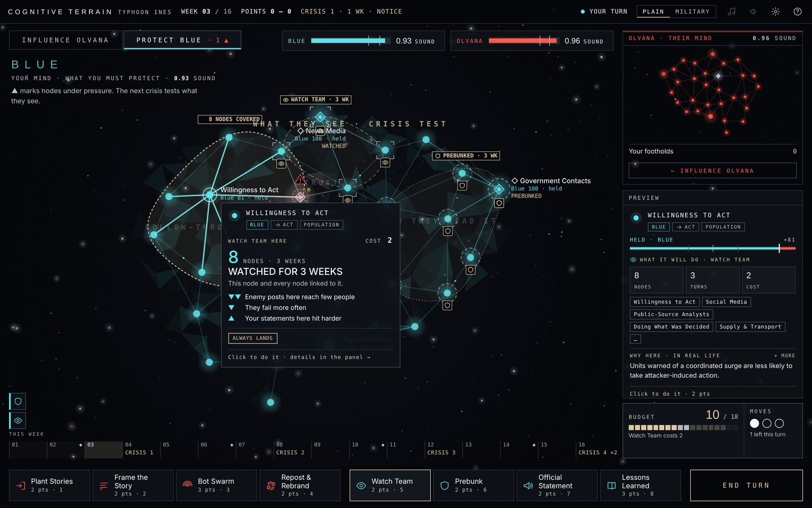Screen dimensions: 812x508
Task: Click week 04 Crisis 1 on the timeline
Action: tap(141, 449)
